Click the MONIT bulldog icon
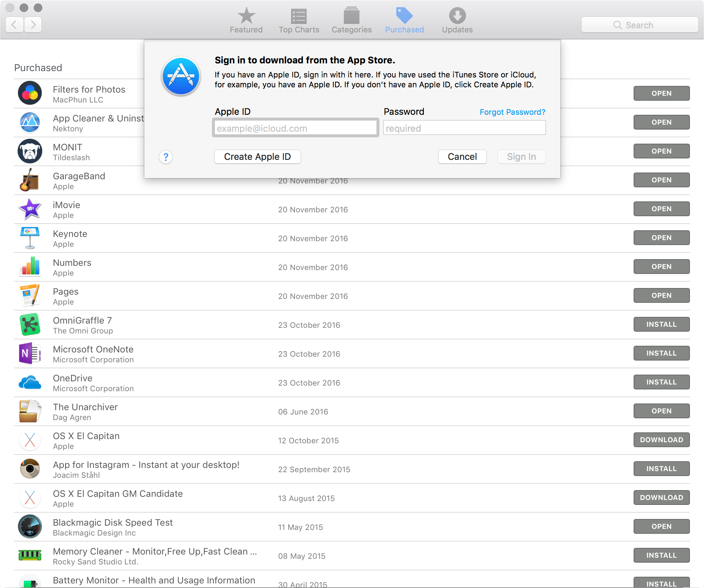This screenshot has height=588, width=704. [30, 151]
